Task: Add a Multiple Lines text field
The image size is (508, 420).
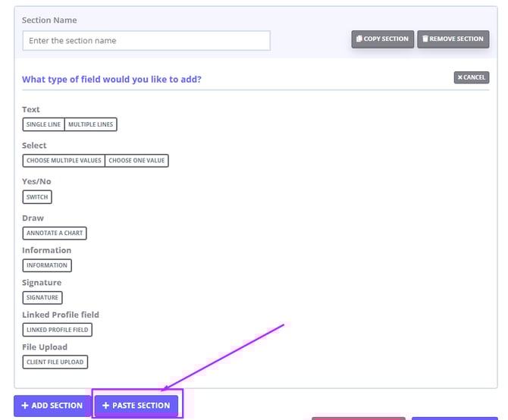Action: [91, 124]
